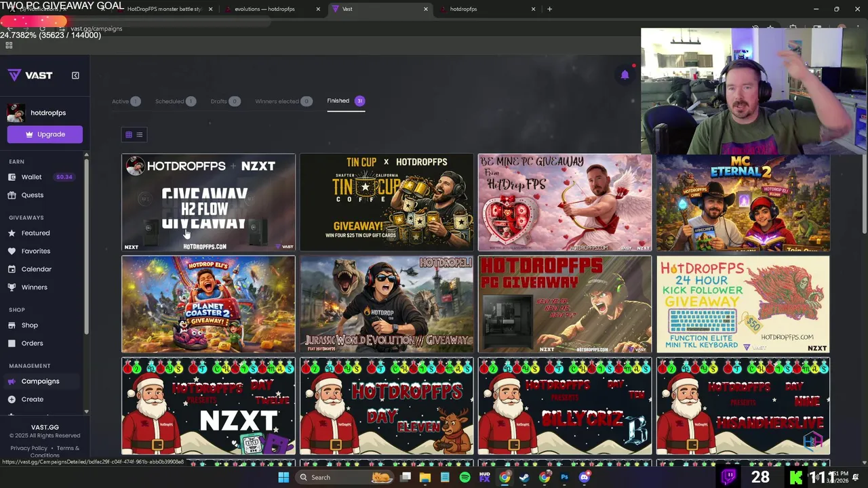The image size is (868, 488).
Task: Switch to the Drafts tab
Action: click(225, 101)
